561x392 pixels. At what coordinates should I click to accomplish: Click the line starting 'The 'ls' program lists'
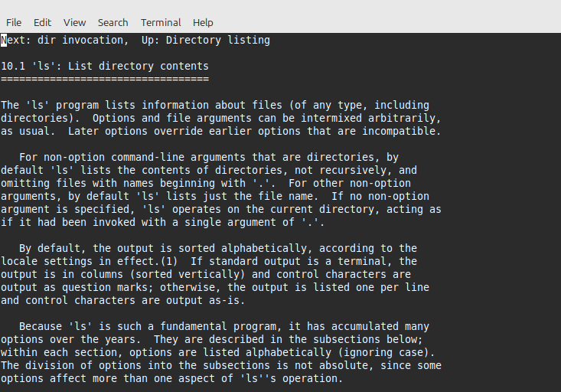point(214,105)
